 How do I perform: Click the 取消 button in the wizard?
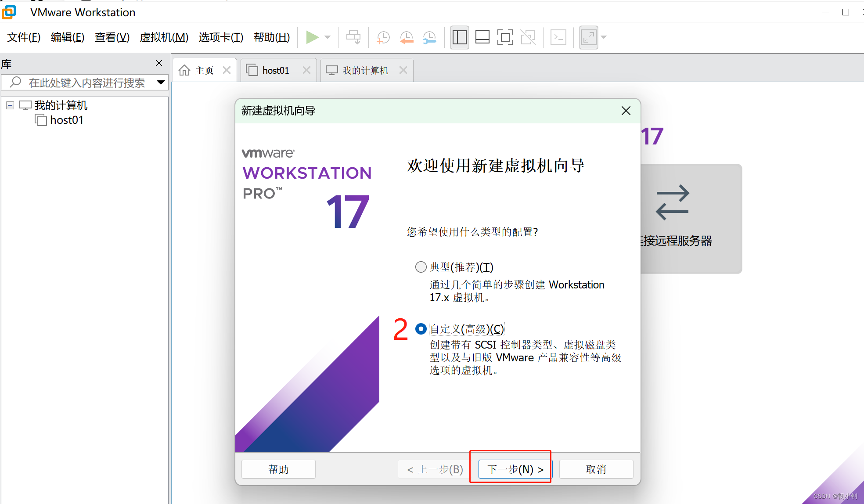pyautogui.click(x=596, y=469)
